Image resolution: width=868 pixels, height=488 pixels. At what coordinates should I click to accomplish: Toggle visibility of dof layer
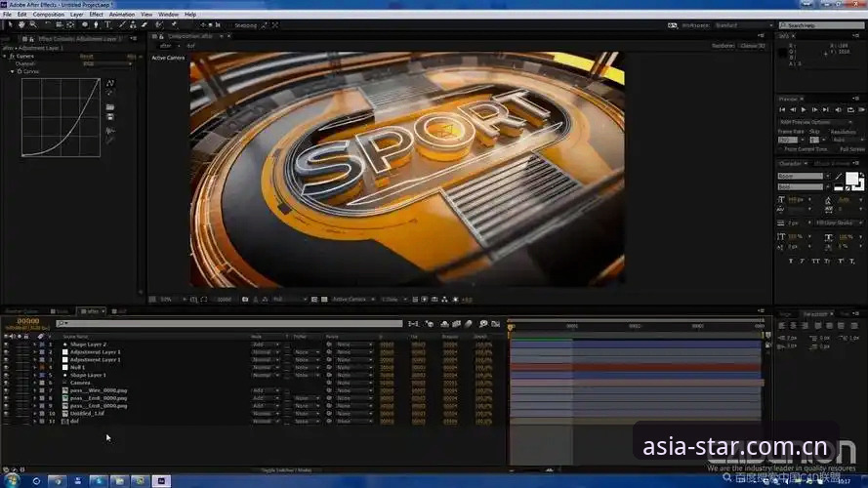point(6,421)
